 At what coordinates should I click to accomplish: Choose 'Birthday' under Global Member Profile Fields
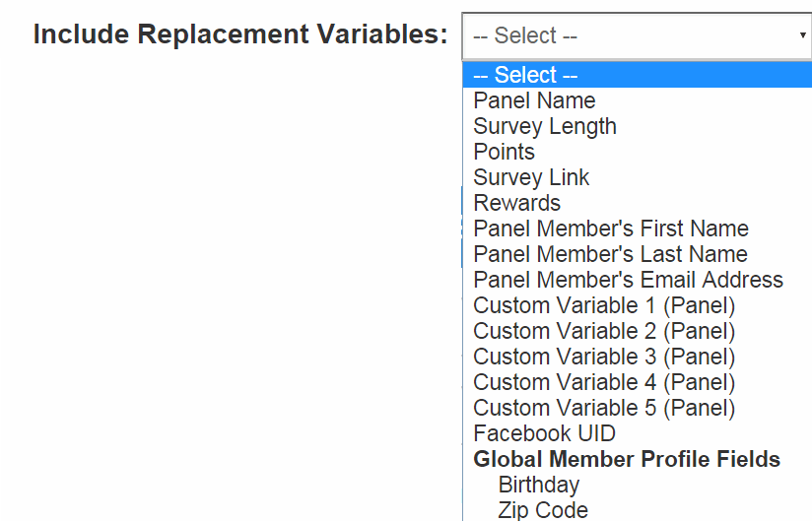pos(539,485)
